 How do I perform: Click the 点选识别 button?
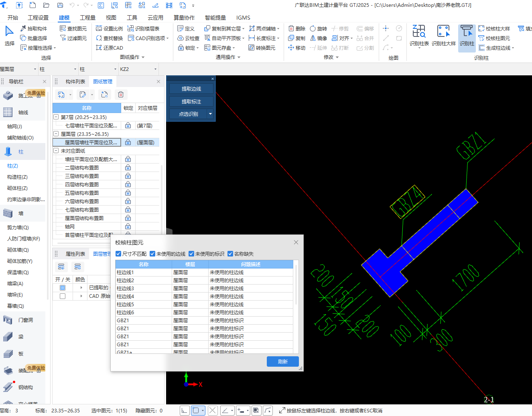(188, 114)
